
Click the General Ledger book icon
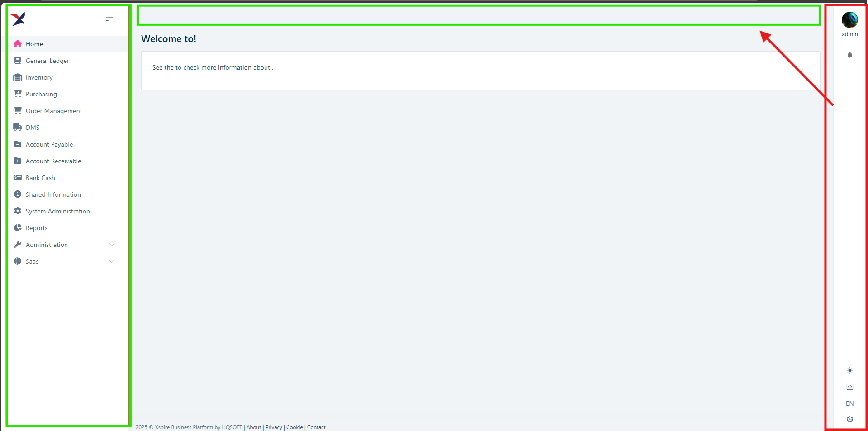(18, 61)
